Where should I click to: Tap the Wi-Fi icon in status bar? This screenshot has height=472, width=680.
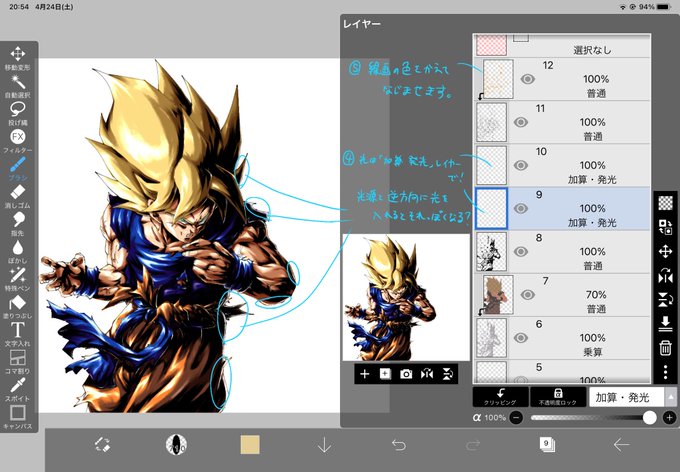pos(623,7)
